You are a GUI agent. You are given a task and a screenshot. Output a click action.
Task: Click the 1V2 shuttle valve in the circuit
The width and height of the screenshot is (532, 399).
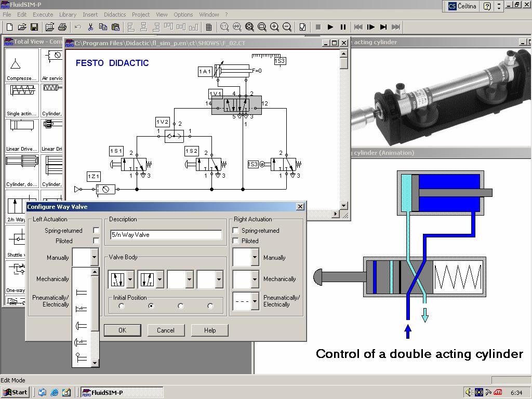point(174,137)
